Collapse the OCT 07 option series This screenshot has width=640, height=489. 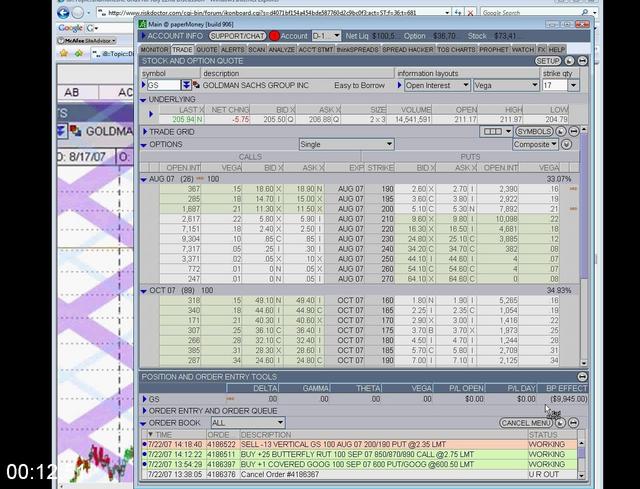point(143,291)
